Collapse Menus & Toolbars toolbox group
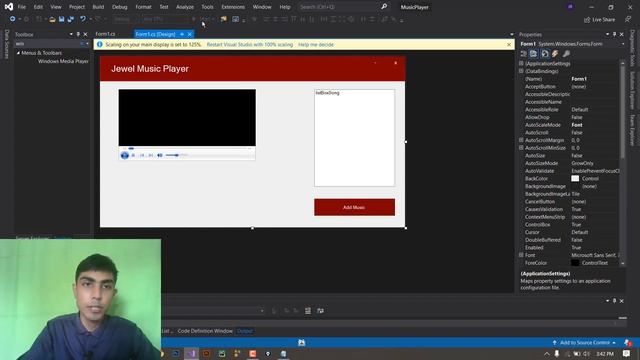Viewport: 640px width, 360px height. point(18,53)
